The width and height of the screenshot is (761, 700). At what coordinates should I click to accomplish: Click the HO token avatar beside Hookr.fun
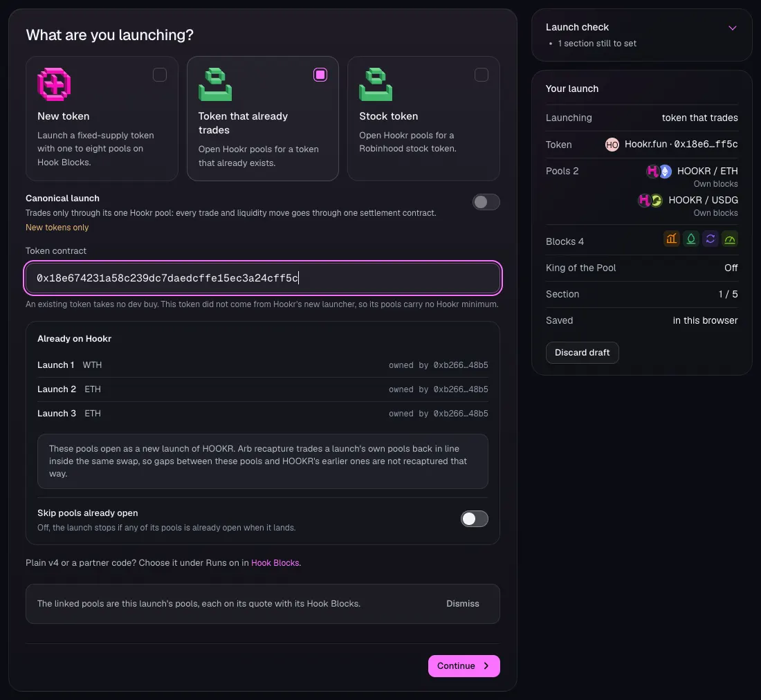point(612,145)
